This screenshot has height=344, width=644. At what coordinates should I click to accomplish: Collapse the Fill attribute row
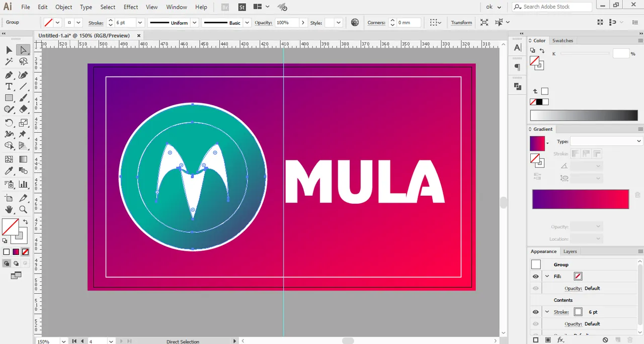(547, 276)
